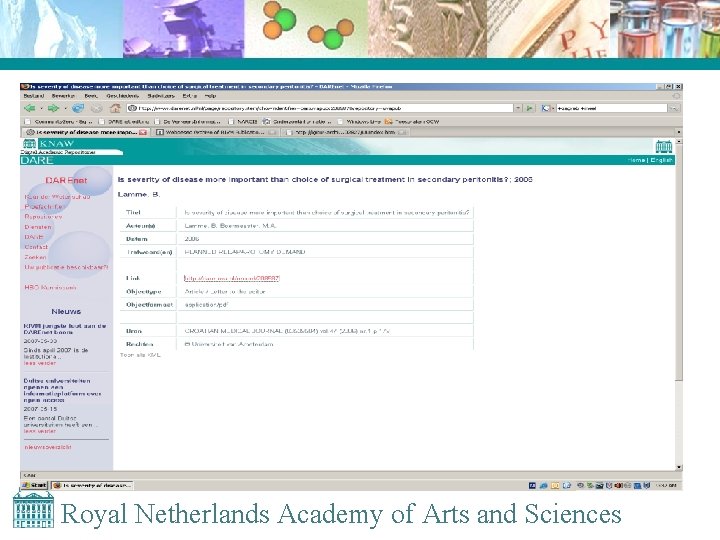The height and width of the screenshot is (540, 720).
Task: Open the NARCIS bookmark
Action: 244,122
